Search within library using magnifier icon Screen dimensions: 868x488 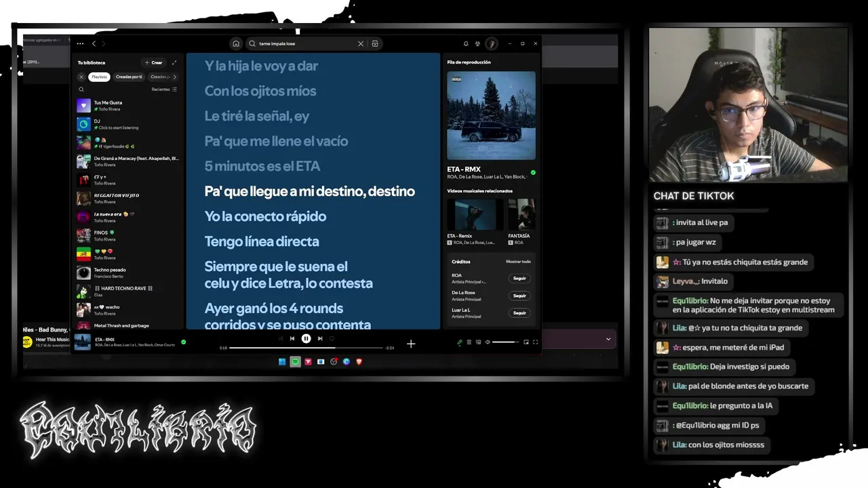click(x=81, y=89)
